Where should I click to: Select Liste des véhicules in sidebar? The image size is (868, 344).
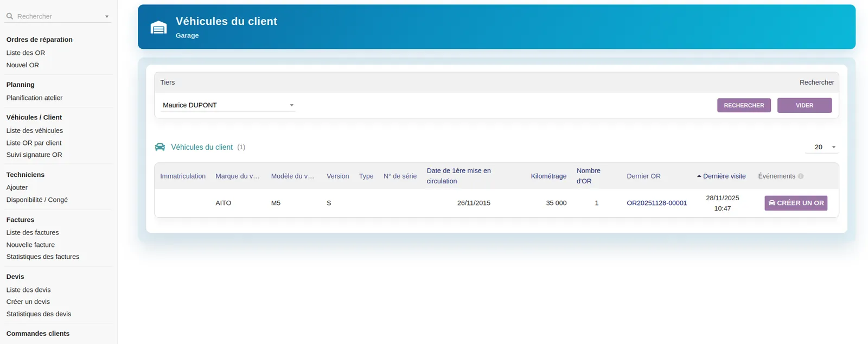35,131
